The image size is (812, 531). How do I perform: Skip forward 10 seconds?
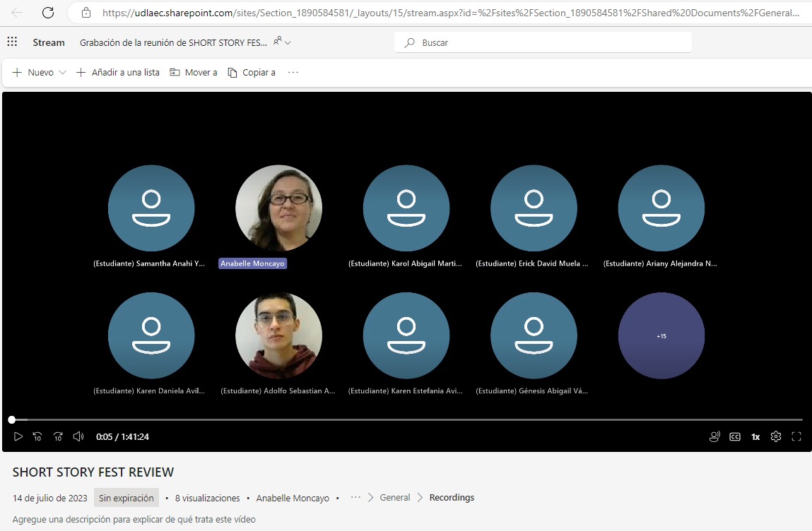pyautogui.click(x=59, y=436)
